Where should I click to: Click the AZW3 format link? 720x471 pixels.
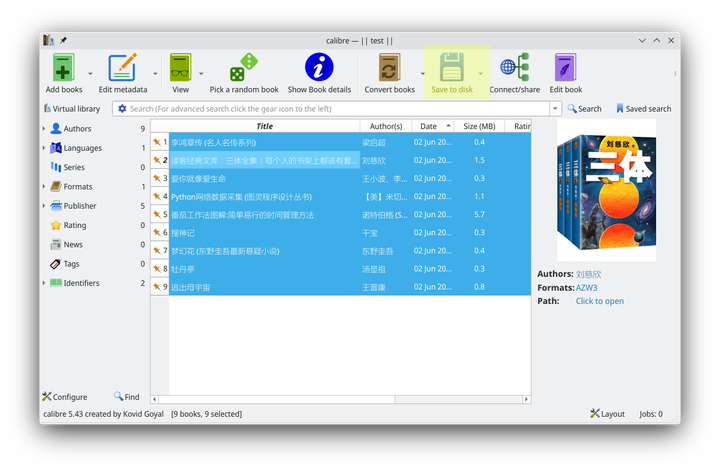[x=586, y=288]
